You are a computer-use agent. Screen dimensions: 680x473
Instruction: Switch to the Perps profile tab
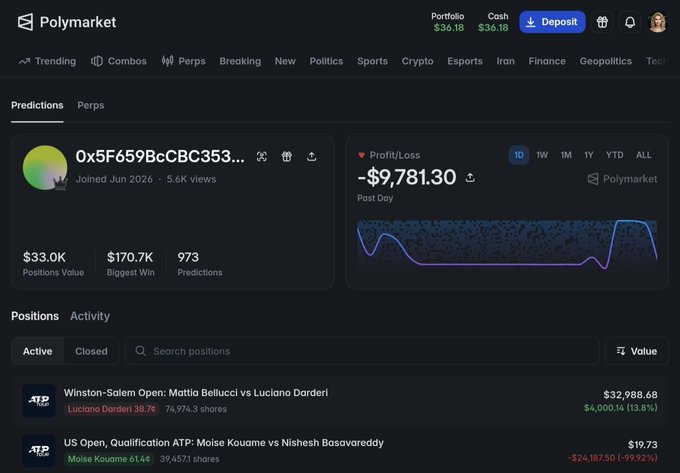pos(91,105)
